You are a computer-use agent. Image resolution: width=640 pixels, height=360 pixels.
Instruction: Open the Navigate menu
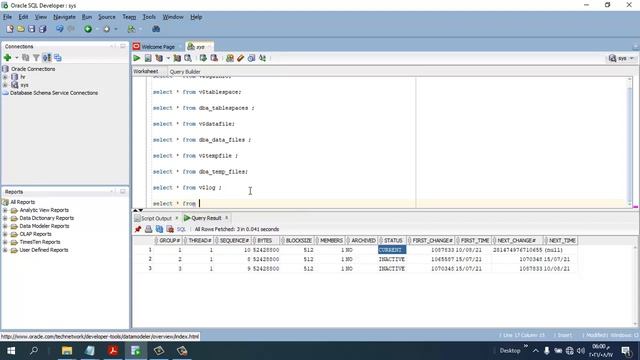64,17
